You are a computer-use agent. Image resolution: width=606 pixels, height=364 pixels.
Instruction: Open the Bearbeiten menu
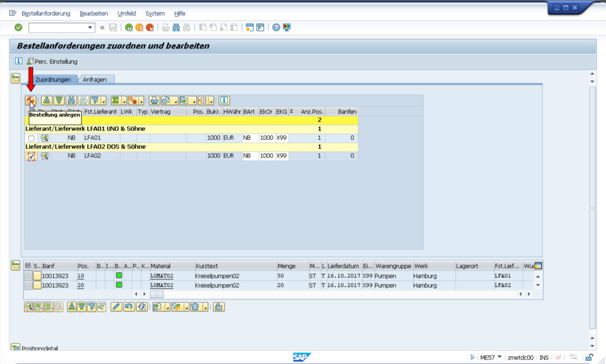point(94,13)
